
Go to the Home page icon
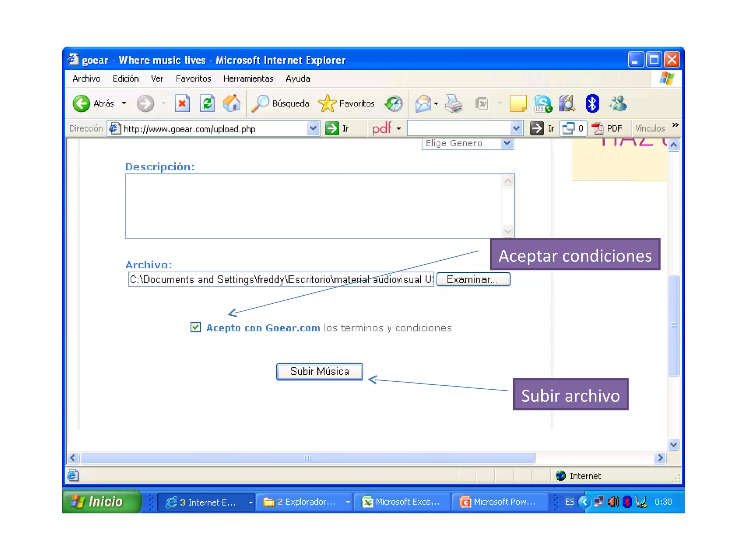[x=232, y=104]
